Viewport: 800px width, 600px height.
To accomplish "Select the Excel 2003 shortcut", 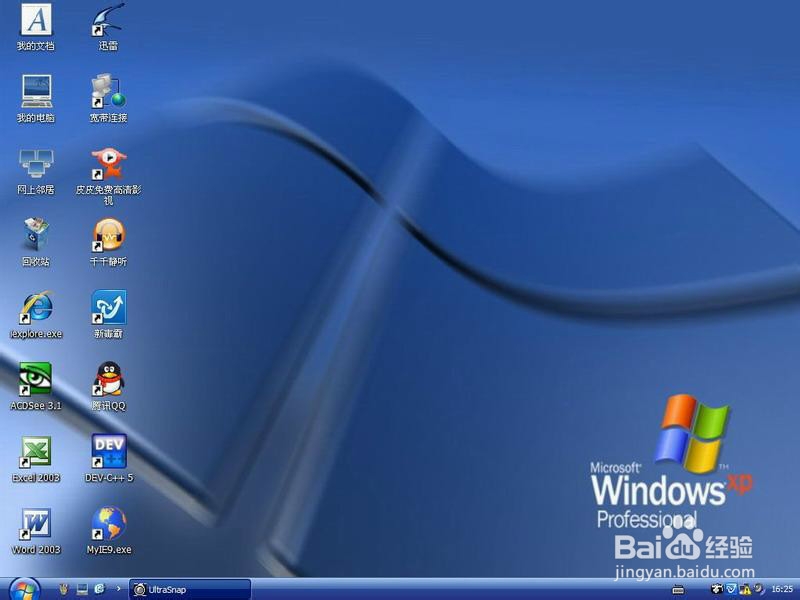I will click(36, 458).
